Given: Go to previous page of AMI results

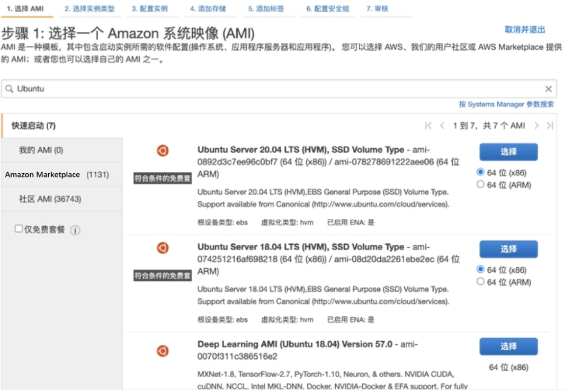Looking at the screenshot, I should [442, 126].
